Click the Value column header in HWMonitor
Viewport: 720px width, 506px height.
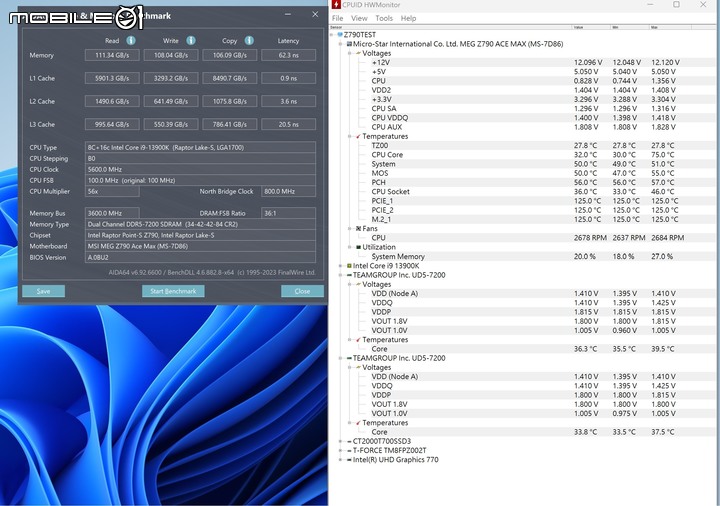(591, 28)
